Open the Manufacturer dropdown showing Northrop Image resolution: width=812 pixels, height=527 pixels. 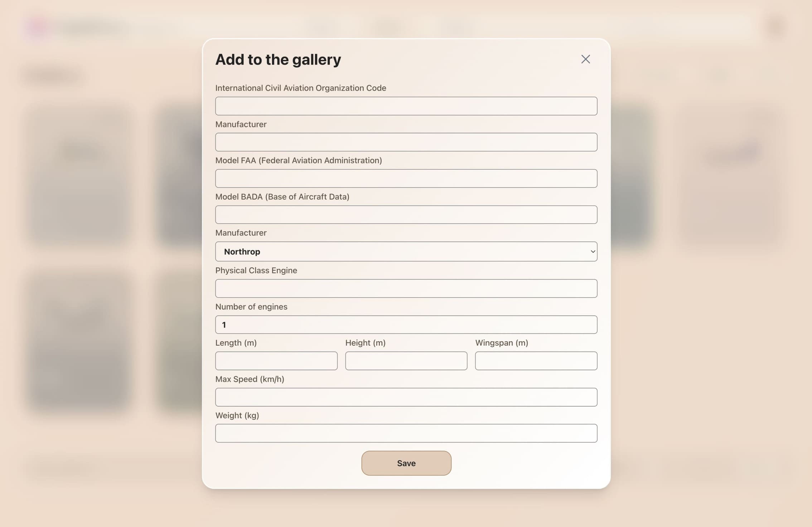click(406, 252)
